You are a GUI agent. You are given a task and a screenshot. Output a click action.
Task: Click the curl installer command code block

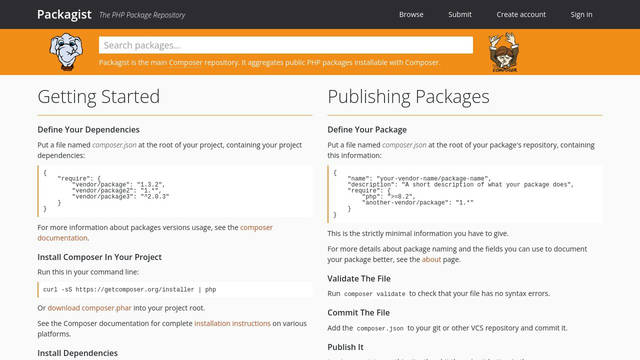pyautogui.click(x=175, y=289)
